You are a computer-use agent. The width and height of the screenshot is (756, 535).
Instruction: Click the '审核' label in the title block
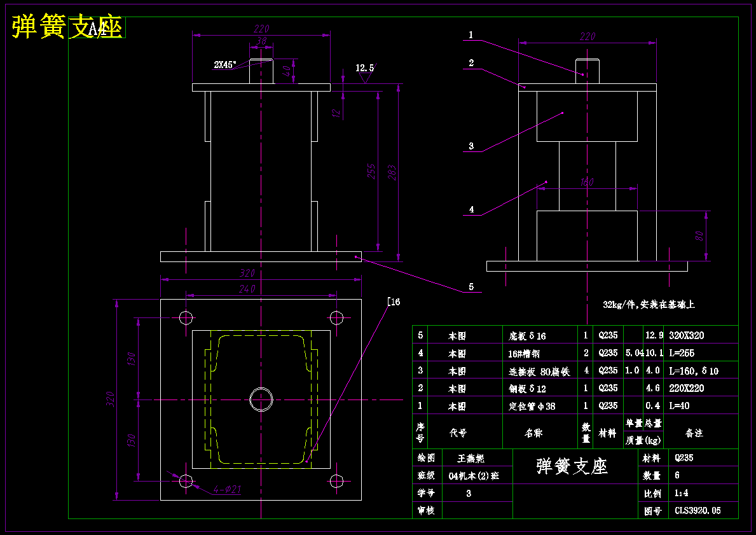point(426,510)
